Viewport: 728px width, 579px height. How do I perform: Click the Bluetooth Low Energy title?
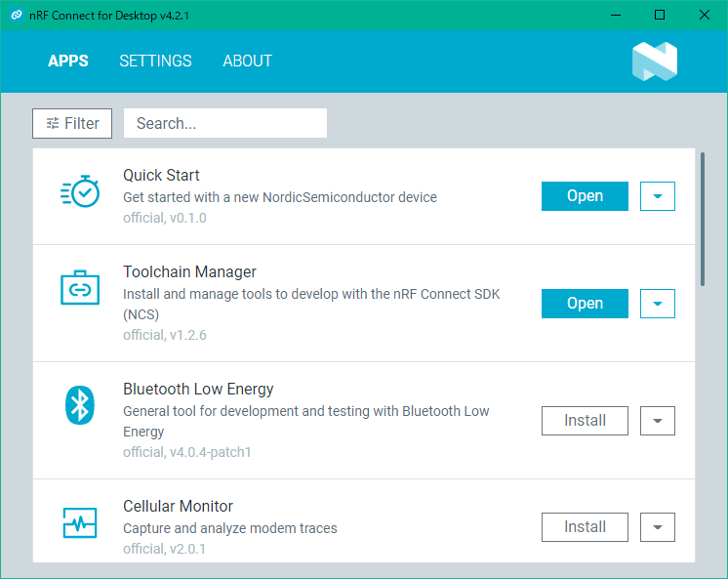(198, 389)
